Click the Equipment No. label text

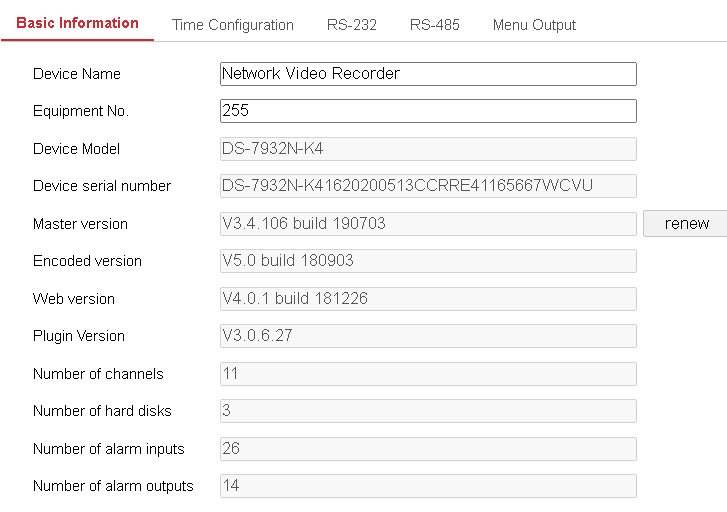point(80,111)
